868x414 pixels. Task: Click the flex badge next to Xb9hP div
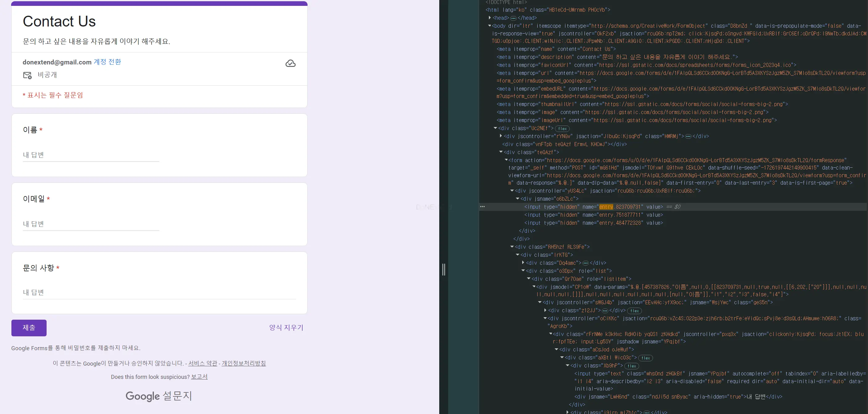pyautogui.click(x=631, y=366)
